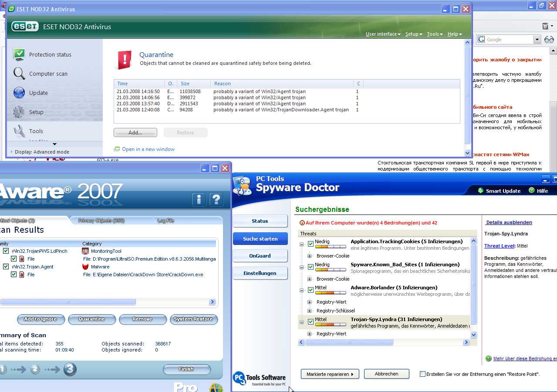Screen dimensions: 557x392
Task: Collapse the Spyware.Known_Bad_Sites threat node
Action: coord(301,267)
